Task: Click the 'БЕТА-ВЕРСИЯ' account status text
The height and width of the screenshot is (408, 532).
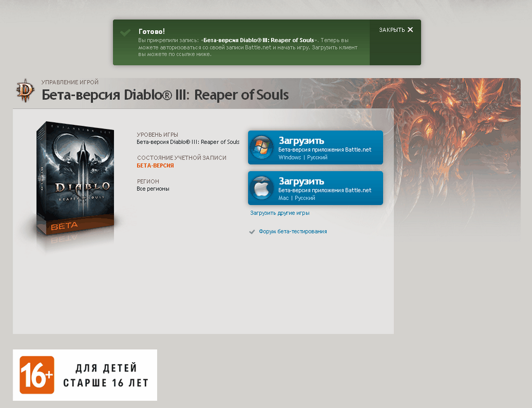Action: [155, 165]
